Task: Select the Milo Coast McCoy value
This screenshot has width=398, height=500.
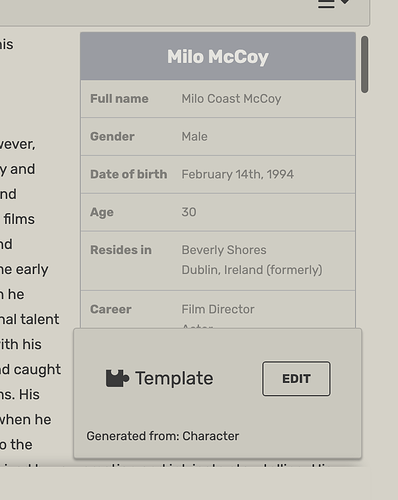Action: pos(231,99)
